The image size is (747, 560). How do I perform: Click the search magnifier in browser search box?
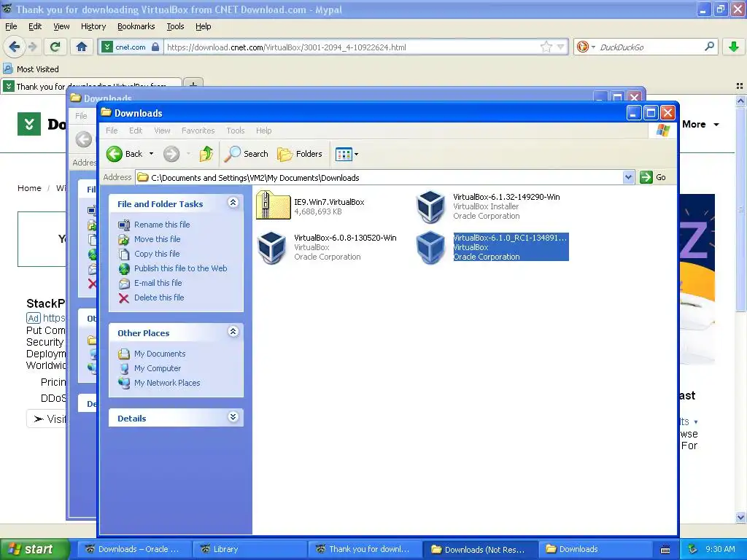coord(709,47)
